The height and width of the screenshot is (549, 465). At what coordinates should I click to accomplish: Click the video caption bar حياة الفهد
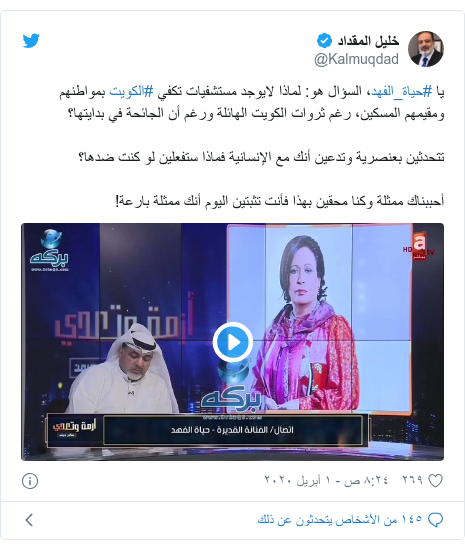233,430
